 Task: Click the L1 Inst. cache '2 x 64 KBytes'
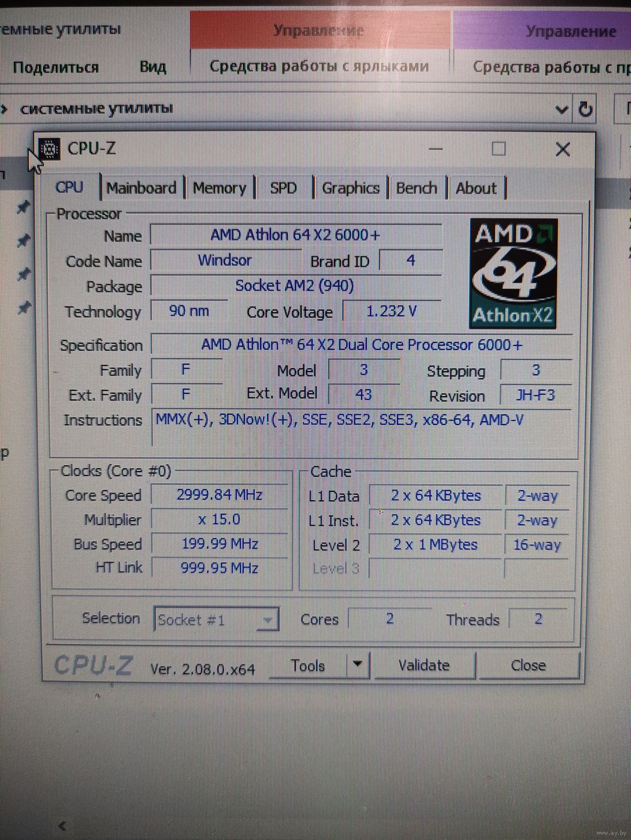(435, 520)
